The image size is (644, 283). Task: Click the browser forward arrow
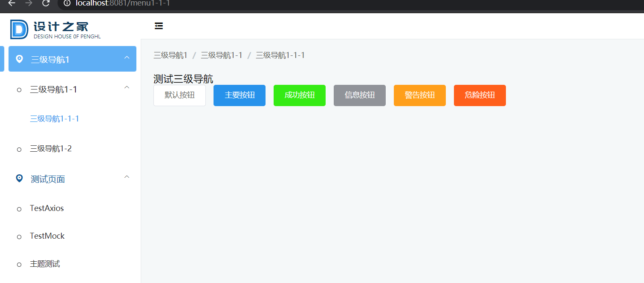29,3
